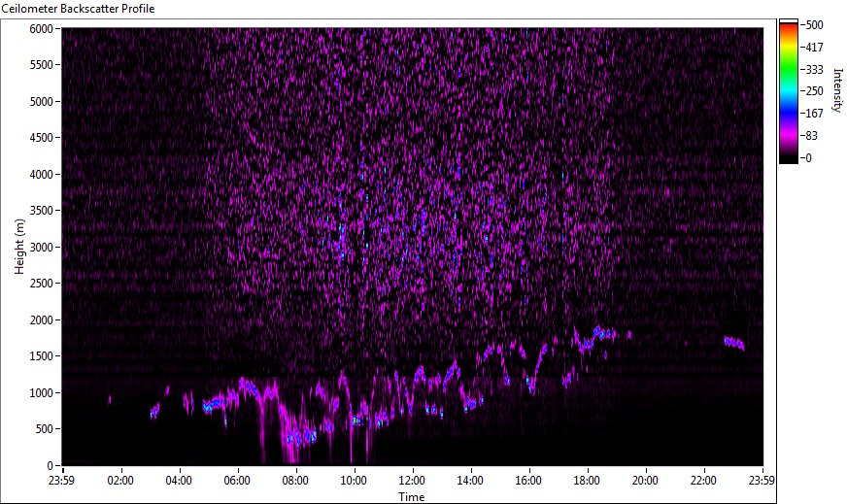Click the 02:00 time axis label

(x=120, y=481)
